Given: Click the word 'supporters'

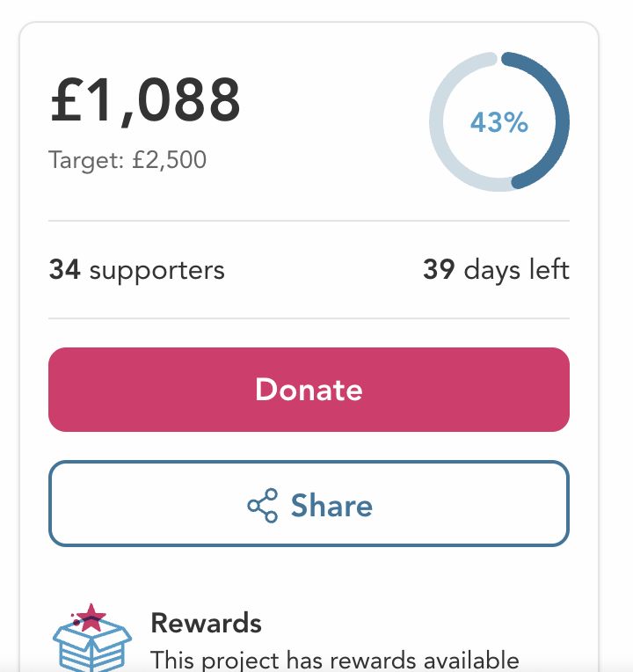Looking at the screenshot, I should (x=156, y=269).
